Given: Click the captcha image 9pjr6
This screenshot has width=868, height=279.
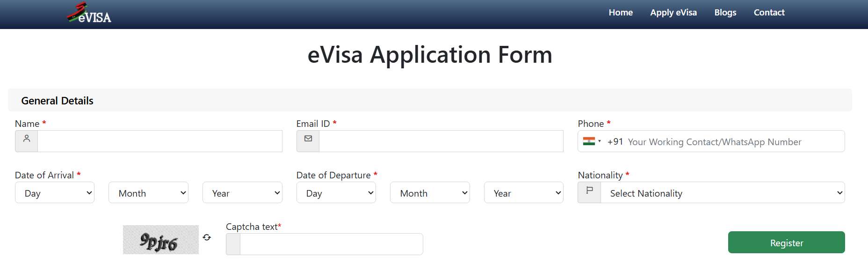Looking at the screenshot, I should [161, 240].
